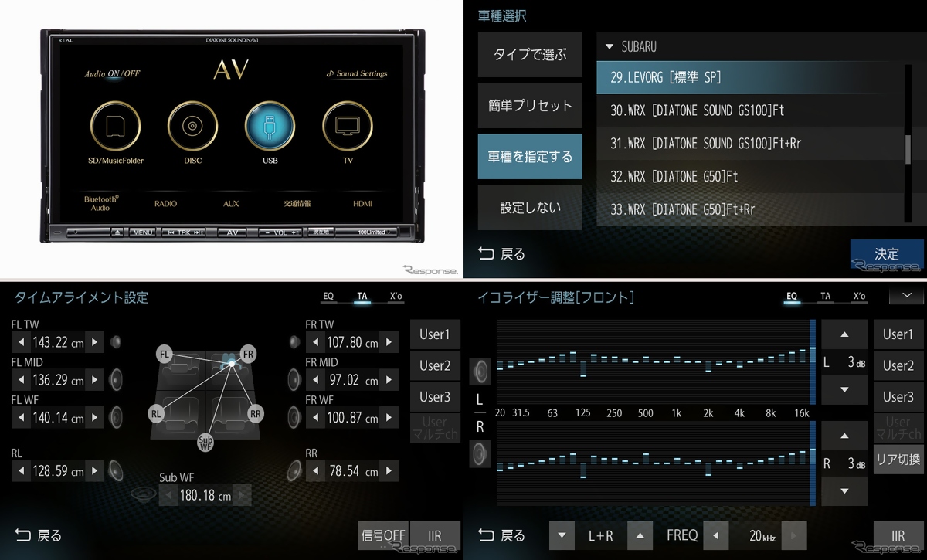
Task: Lower R channel gain with down arrow
Action: [844, 490]
